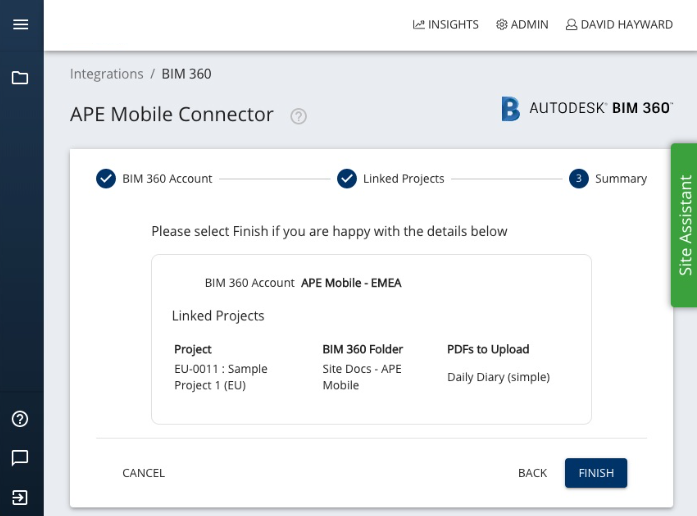Open the hamburger menu in sidebar
This screenshot has width=697, height=516.
coord(20,24)
